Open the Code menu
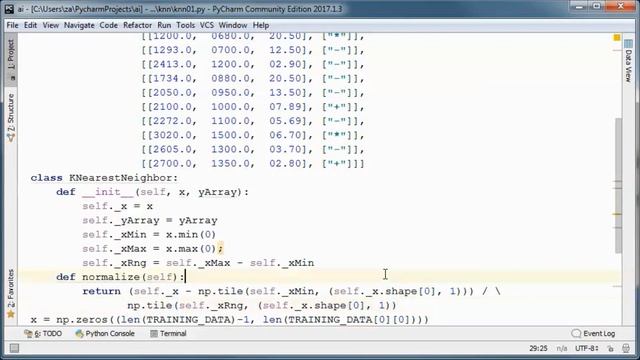The image size is (640, 360). (109, 25)
